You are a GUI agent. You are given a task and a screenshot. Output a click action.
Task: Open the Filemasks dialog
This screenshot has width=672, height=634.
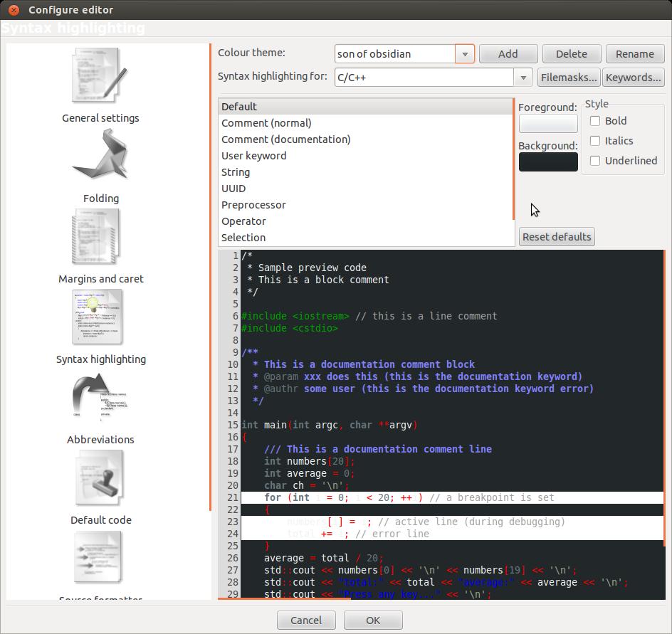[x=569, y=78]
